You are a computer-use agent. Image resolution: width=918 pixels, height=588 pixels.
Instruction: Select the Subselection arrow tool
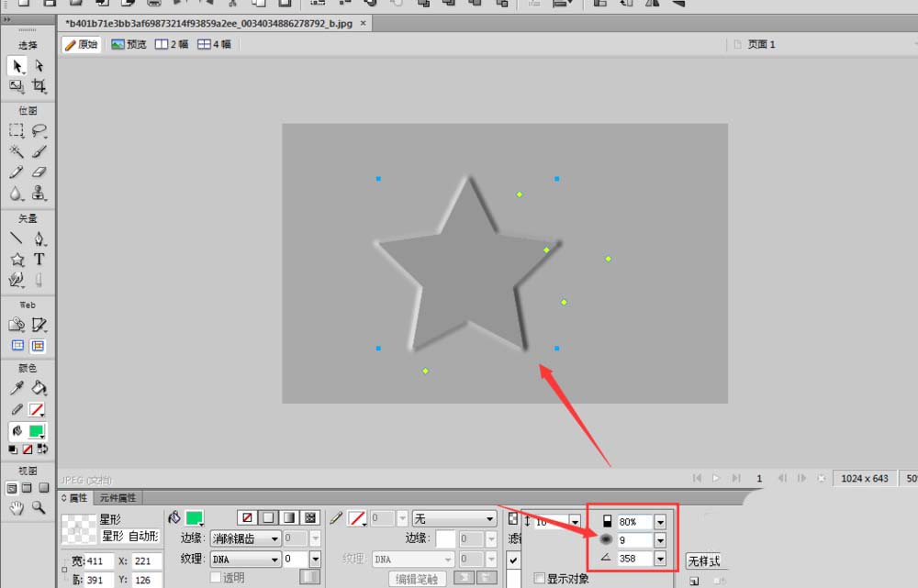(39, 65)
